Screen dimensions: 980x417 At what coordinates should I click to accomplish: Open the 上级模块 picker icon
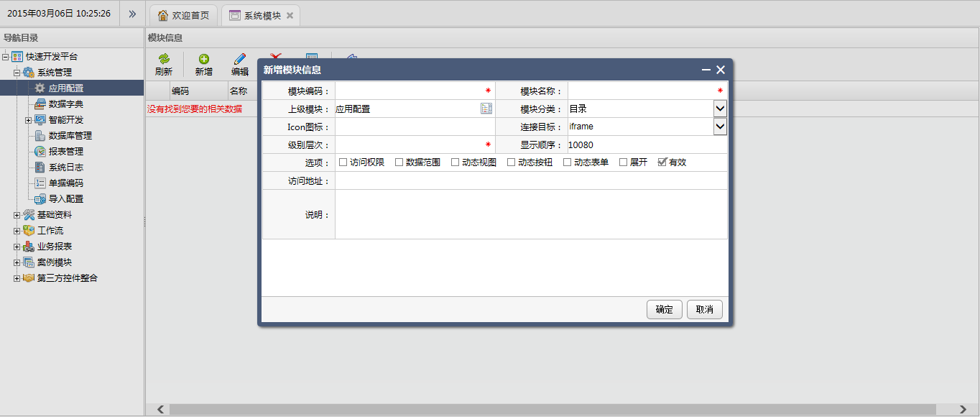tap(486, 108)
